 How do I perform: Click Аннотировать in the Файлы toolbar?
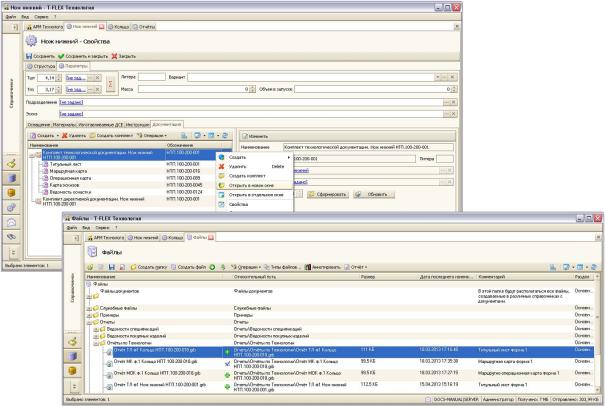pyautogui.click(x=323, y=267)
